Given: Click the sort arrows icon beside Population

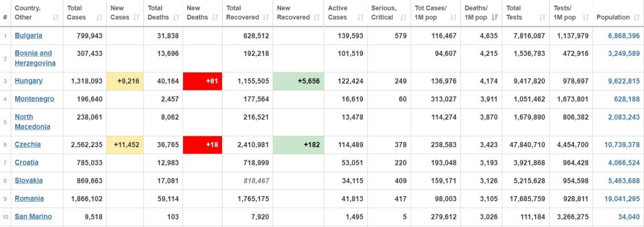Looking at the screenshot, I should pyautogui.click(x=636, y=17).
